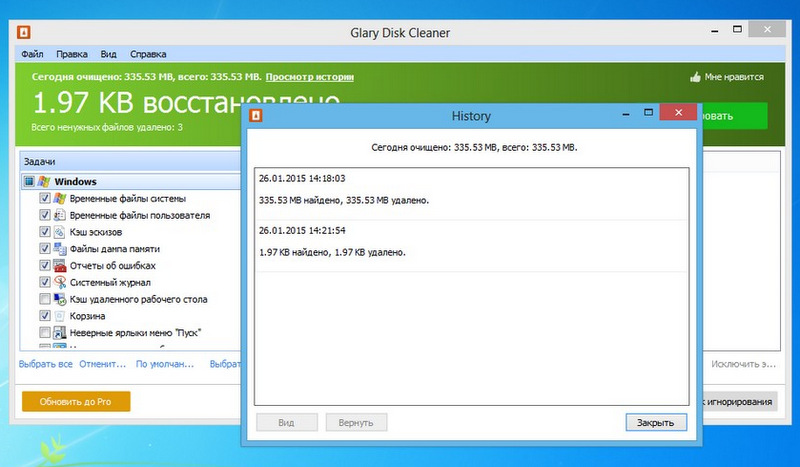
Task: Toggle the Кэш эскизов checkbox
Action: [x=45, y=232]
